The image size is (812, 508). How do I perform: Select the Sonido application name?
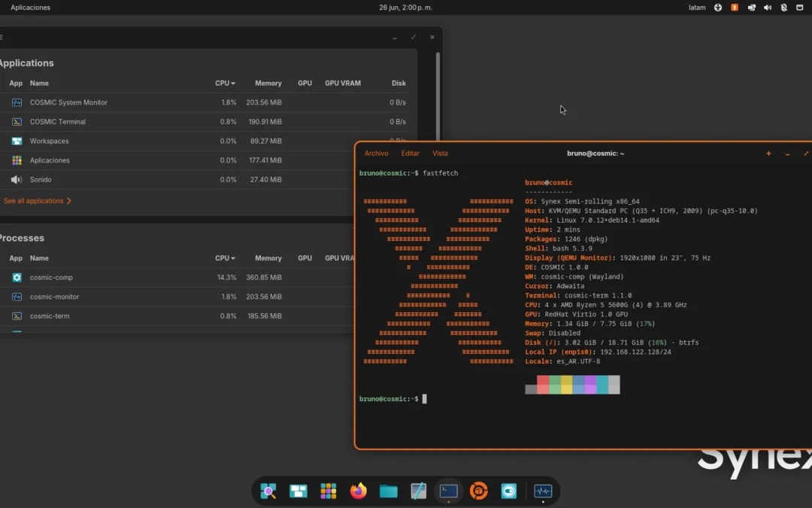[41, 179]
